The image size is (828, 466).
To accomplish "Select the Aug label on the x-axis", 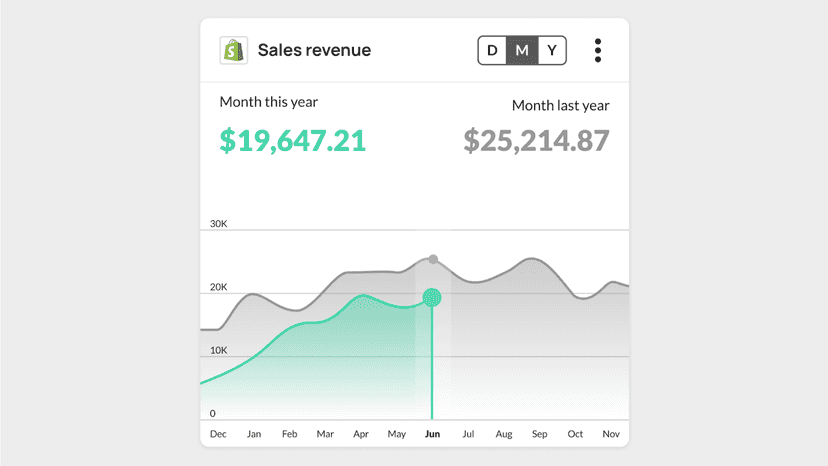I will 504,434.
